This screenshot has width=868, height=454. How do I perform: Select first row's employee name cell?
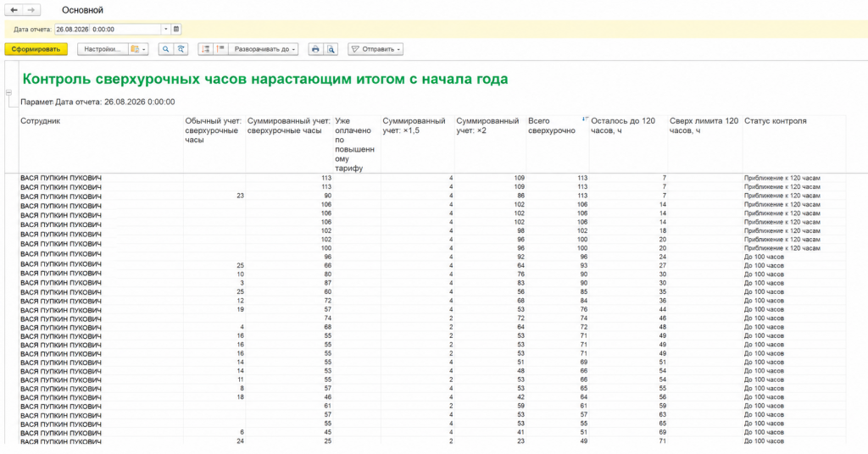(101, 178)
